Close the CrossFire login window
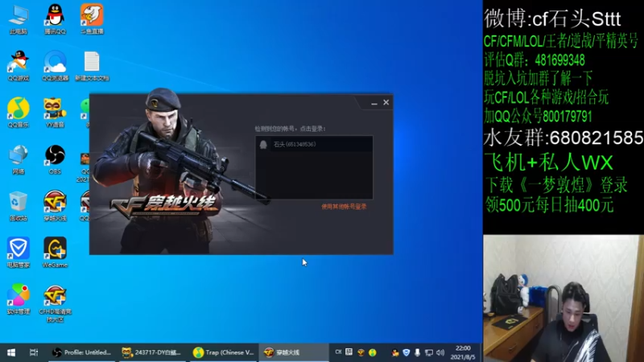The image size is (644, 362). pos(386,103)
